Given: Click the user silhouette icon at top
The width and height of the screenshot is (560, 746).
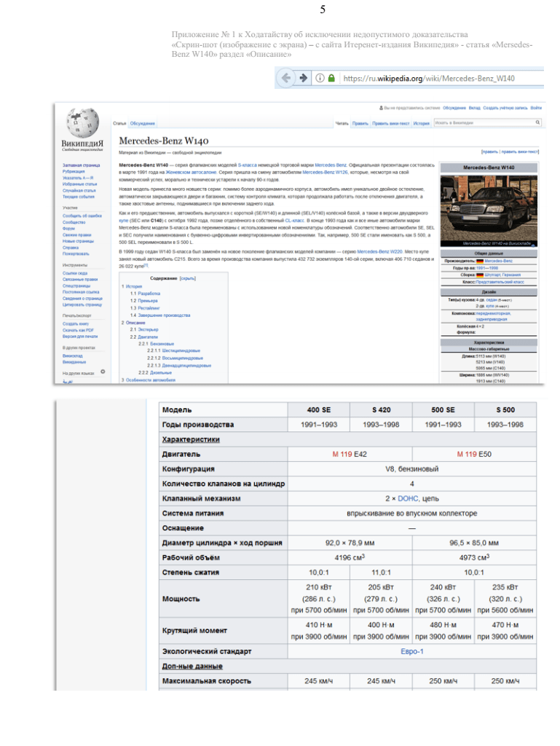Looking at the screenshot, I should click(381, 108).
